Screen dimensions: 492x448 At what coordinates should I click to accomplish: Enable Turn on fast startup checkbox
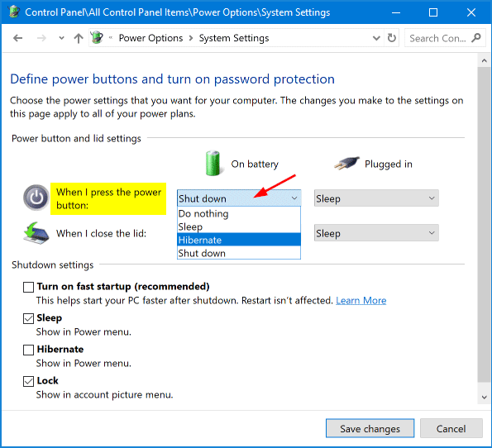(x=29, y=287)
